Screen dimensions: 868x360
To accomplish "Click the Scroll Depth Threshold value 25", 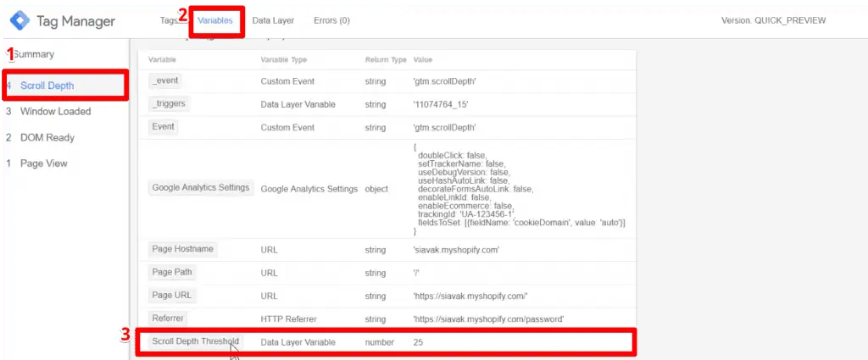I will pyautogui.click(x=418, y=342).
